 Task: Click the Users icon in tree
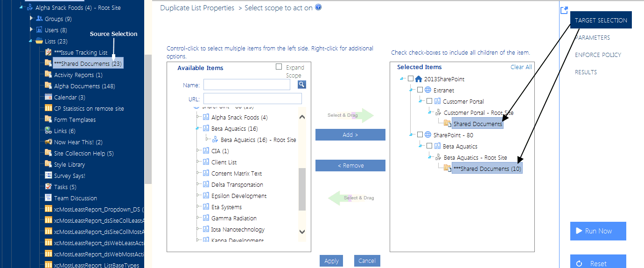(x=39, y=30)
